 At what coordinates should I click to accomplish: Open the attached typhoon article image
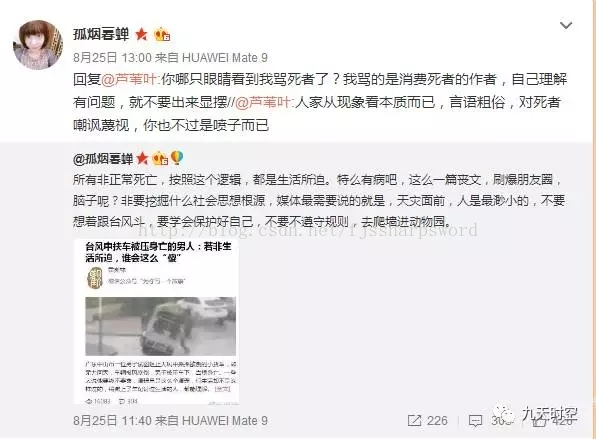click(x=157, y=322)
